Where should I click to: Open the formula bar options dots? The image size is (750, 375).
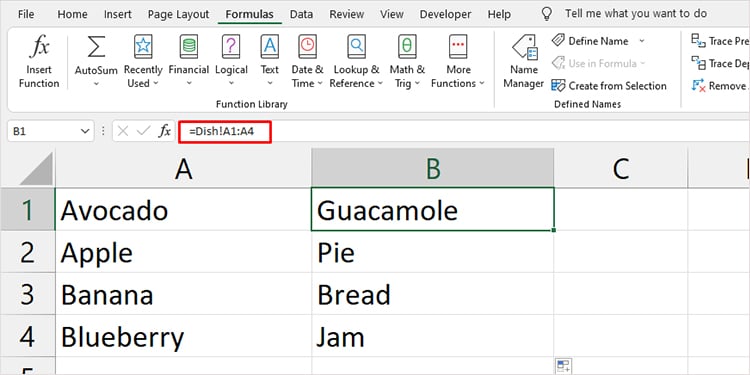click(x=103, y=131)
